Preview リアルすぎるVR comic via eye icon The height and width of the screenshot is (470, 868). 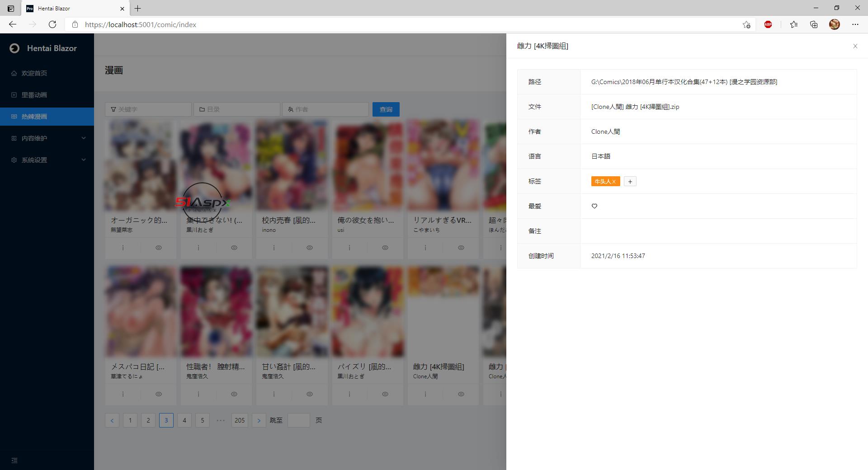[461, 248]
